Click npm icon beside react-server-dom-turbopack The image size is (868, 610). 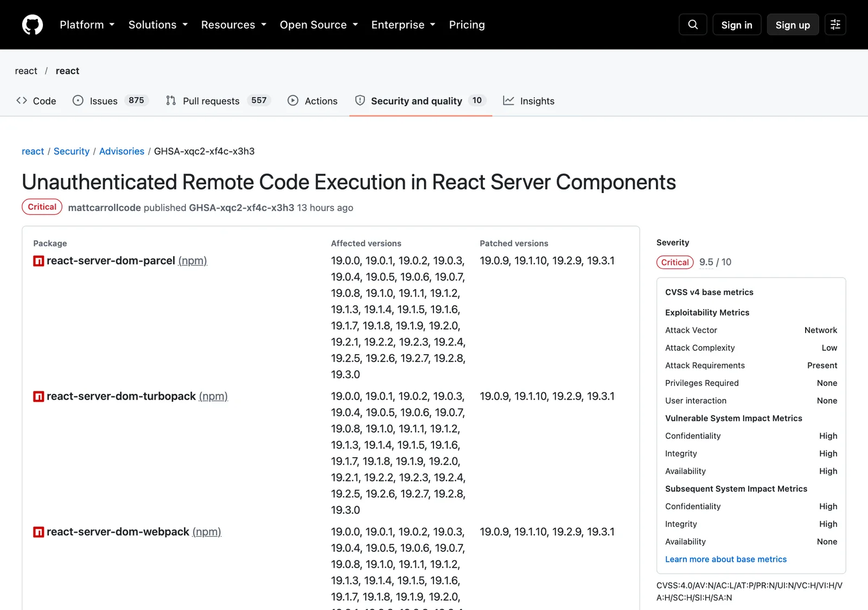(x=39, y=396)
